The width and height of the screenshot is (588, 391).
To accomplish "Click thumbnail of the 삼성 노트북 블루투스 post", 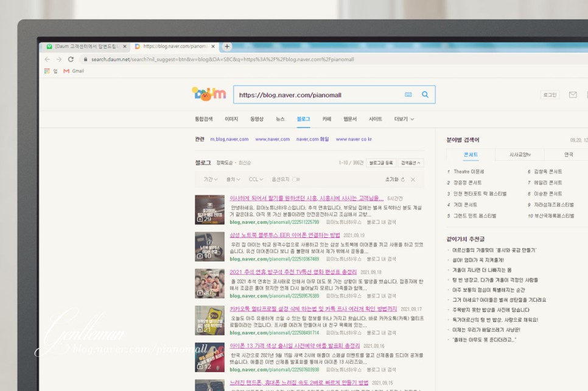I will tap(209, 246).
